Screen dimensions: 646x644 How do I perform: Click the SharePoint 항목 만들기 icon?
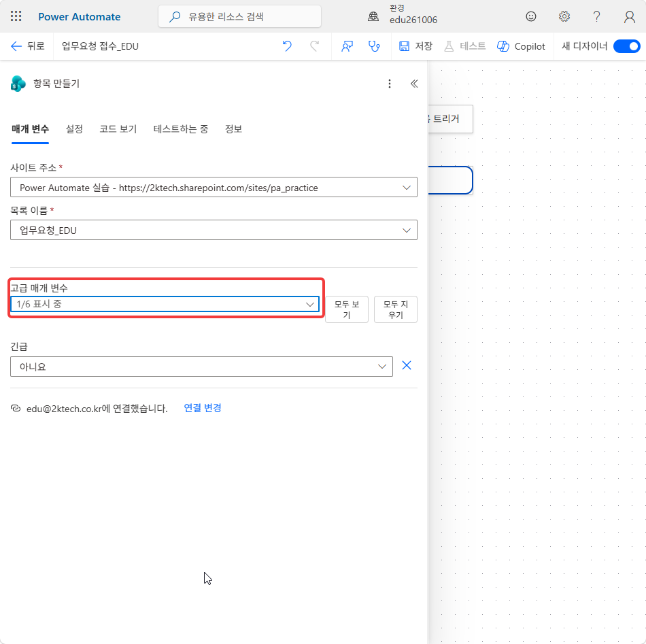tap(18, 84)
